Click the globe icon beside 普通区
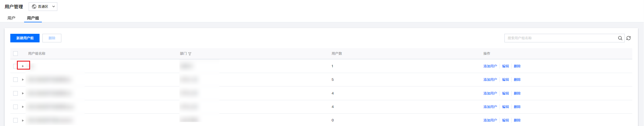The width and height of the screenshot is (644, 126). tap(34, 7)
